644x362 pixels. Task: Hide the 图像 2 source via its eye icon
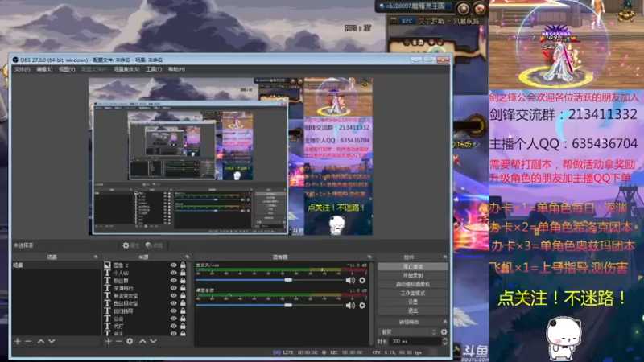174,265
